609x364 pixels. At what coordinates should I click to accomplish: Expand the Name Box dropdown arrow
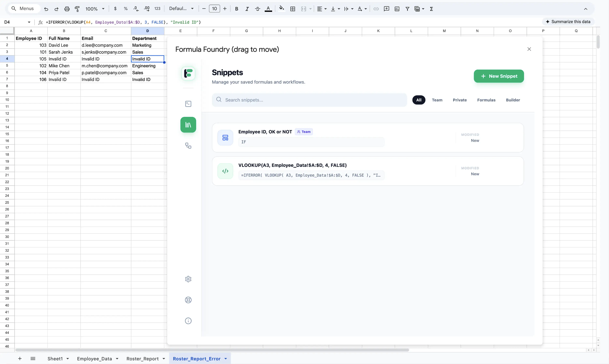pyautogui.click(x=29, y=22)
